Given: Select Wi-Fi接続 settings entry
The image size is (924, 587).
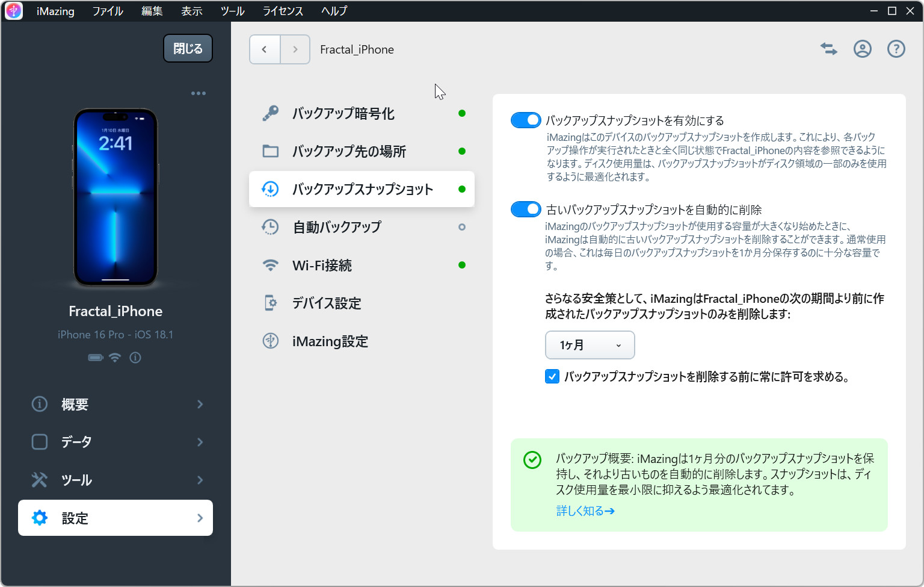Looking at the screenshot, I should pos(362,265).
